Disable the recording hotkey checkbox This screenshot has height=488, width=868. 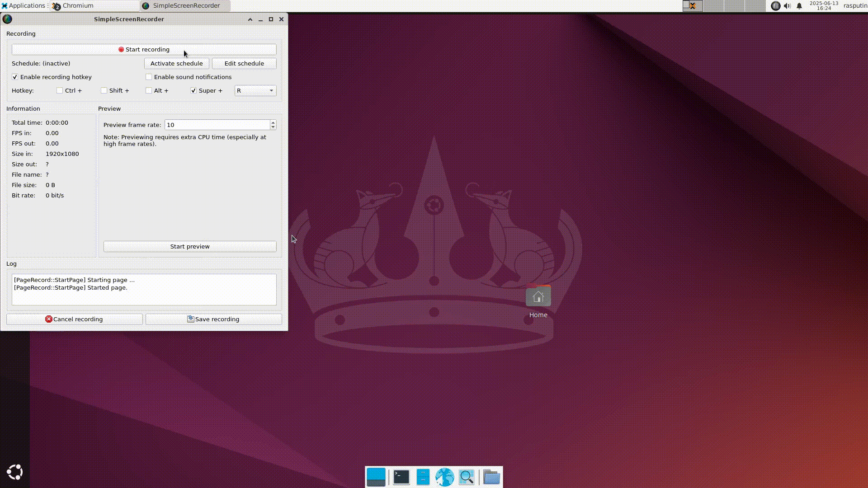pos(15,77)
